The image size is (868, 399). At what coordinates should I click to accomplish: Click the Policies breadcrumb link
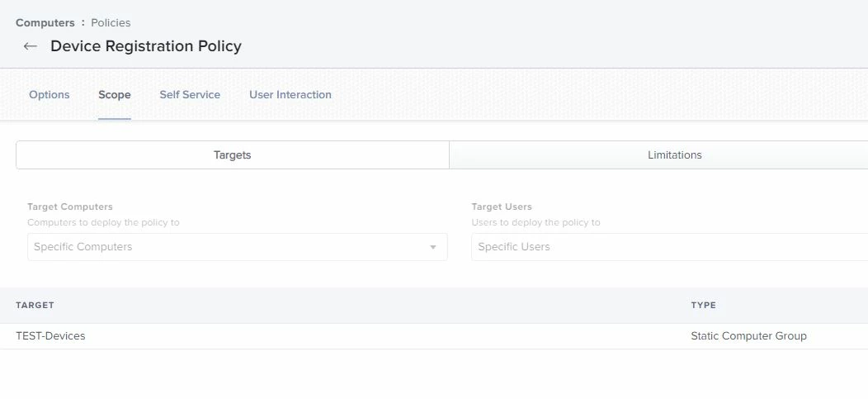coord(111,23)
